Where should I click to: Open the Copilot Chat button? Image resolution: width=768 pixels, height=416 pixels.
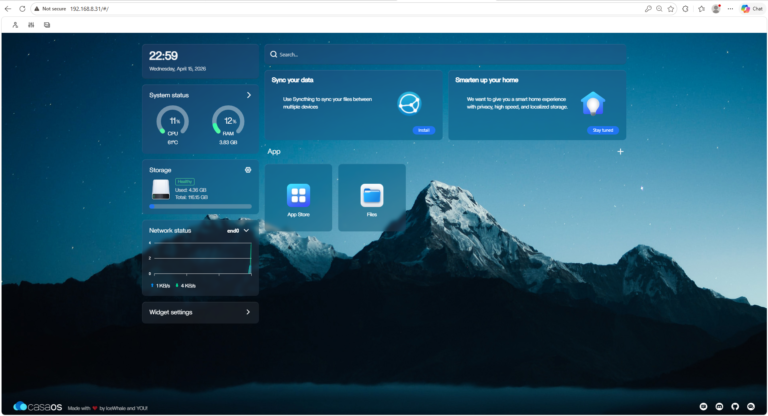751,8
